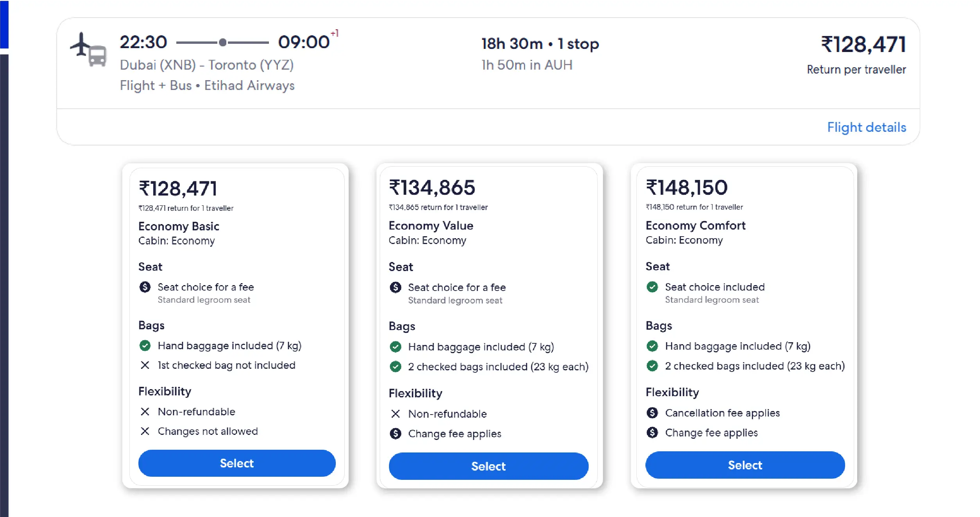The width and height of the screenshot is (980, 517).
Task: Click the Dubai (XNB) - Toronto (YYZ) route text
Action: pos(206,65)
